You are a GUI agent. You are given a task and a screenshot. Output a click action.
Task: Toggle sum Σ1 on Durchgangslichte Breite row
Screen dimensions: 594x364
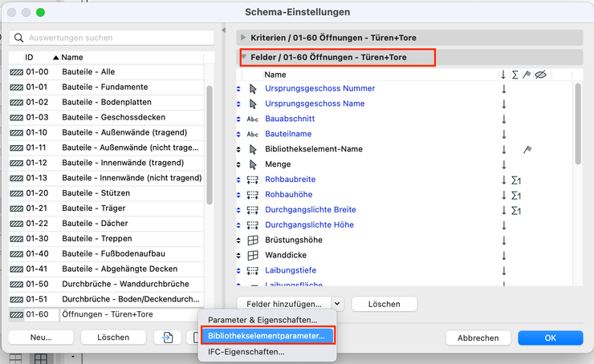tap(516, 211)
